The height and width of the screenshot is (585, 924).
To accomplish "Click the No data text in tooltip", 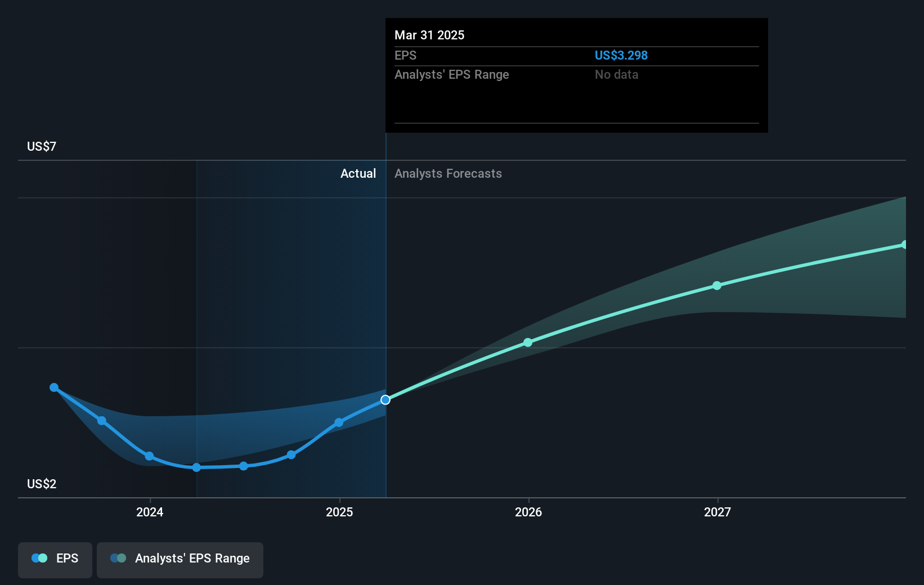I will pyautogui.click(x=616, y=74).
